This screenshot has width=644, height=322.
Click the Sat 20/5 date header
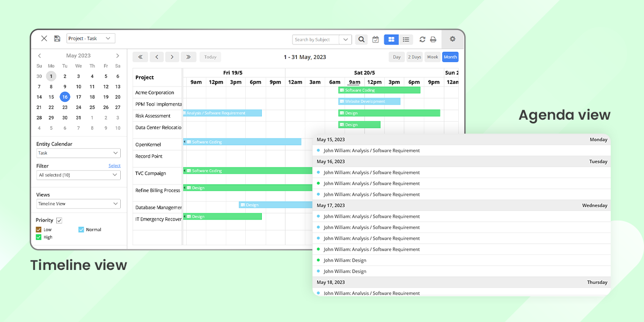click(x=364, y=72)
